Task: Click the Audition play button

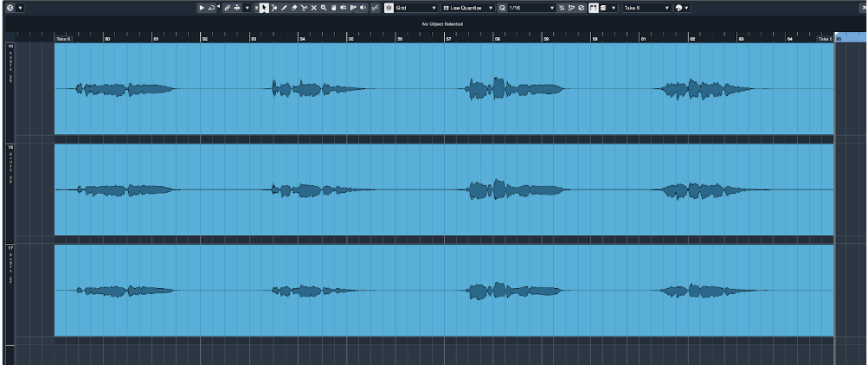Action: (x=202, y=8)
